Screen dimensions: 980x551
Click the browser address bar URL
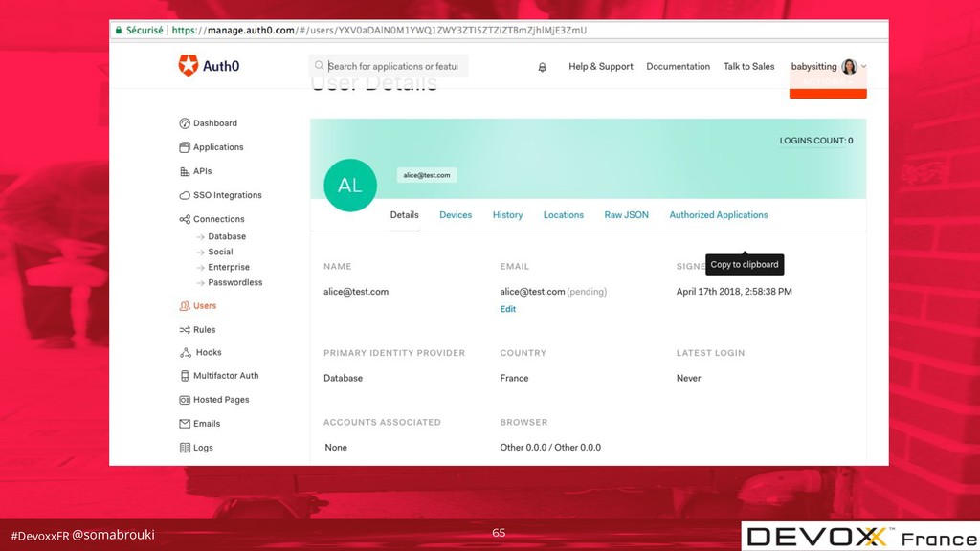pos(379,30)
